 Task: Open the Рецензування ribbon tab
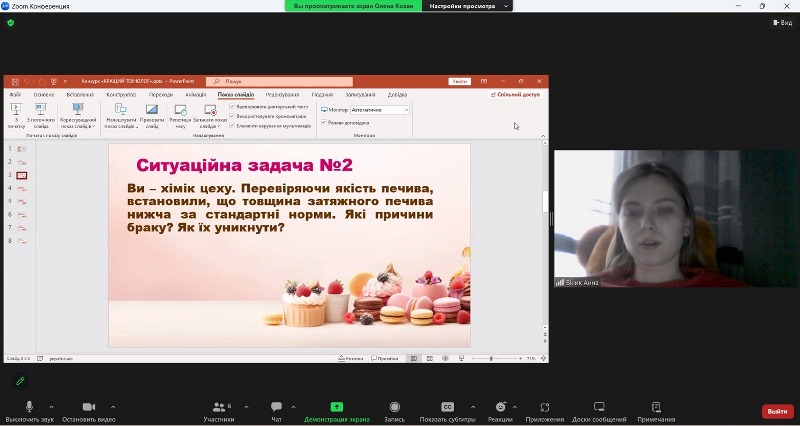(x=282, y=95)
